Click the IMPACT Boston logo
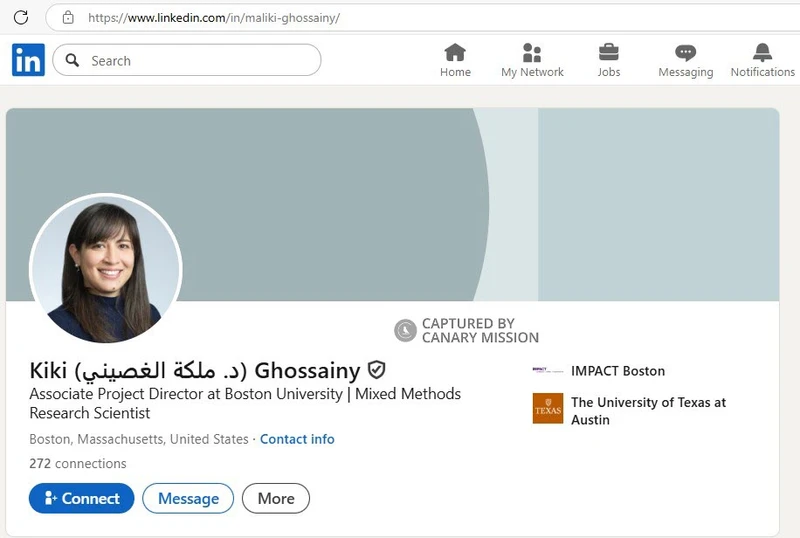 (547, 371)
